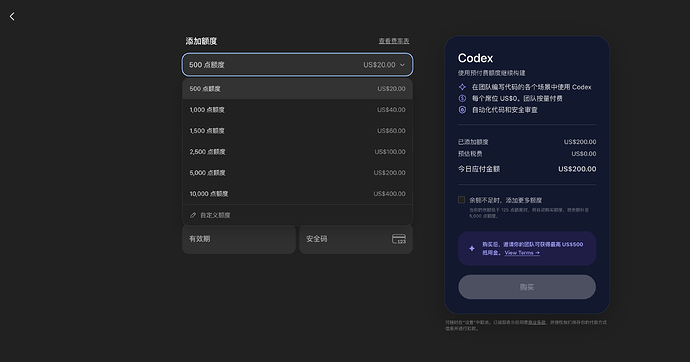This screenshot has height=362, width=690.
Task: Click dollar icon beside 每个席位 US$0
Action: click(462, 99)
